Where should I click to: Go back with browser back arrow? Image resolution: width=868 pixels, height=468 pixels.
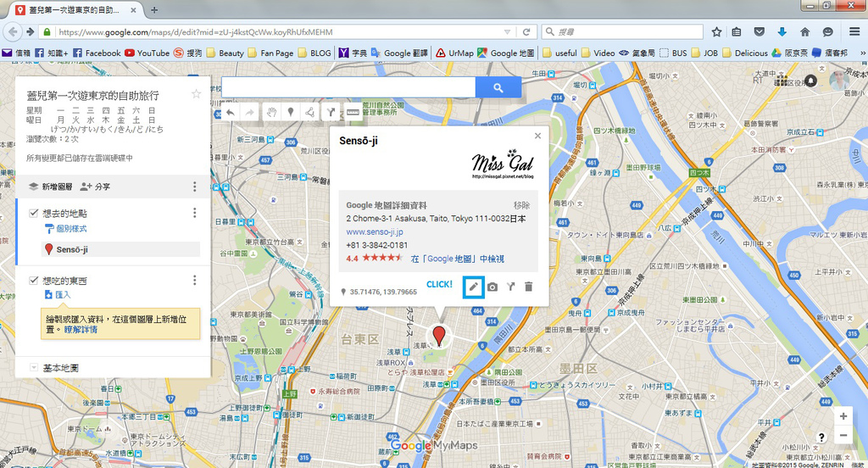point(12,32)
